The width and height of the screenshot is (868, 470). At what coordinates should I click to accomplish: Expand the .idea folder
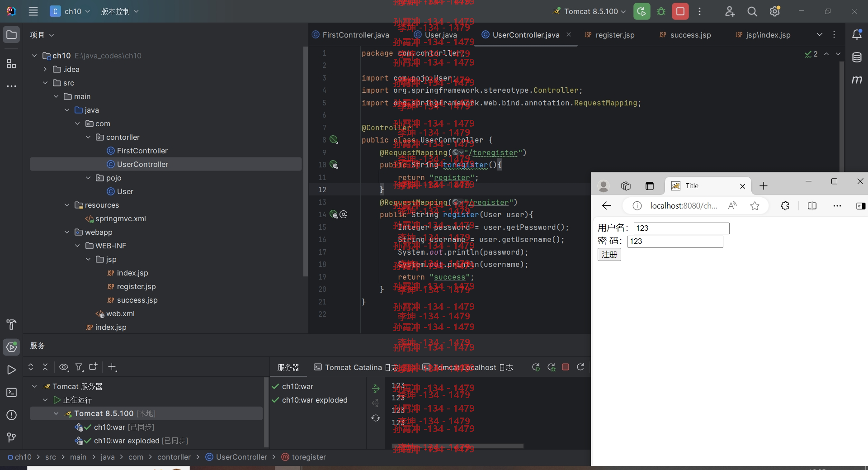pyautogui.click(x=45, y=69)
